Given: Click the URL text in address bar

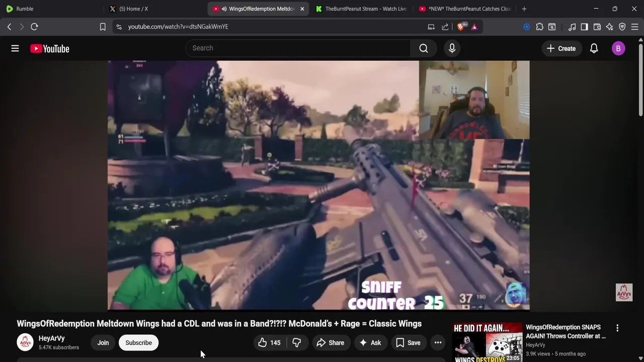Looking at the screenshot, I should [178, 27].
